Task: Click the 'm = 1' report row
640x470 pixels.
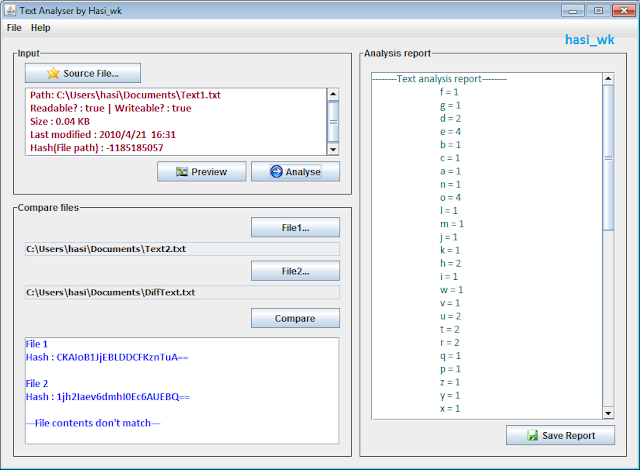Action: click(452, 224)
